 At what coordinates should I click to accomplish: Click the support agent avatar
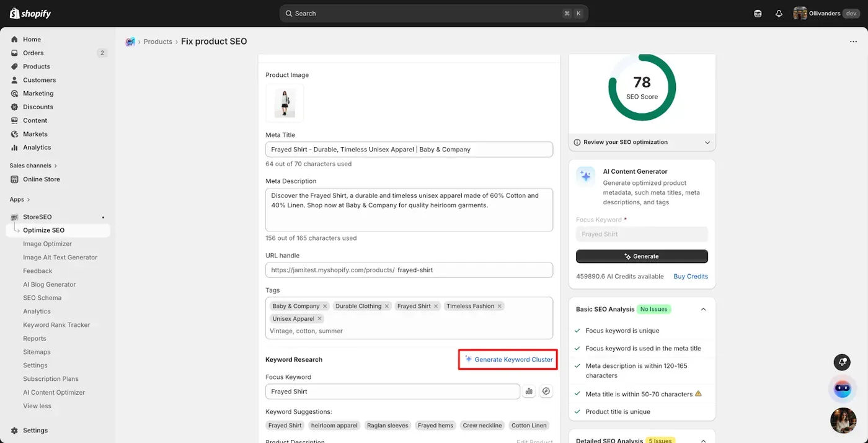tap(843, 421)
